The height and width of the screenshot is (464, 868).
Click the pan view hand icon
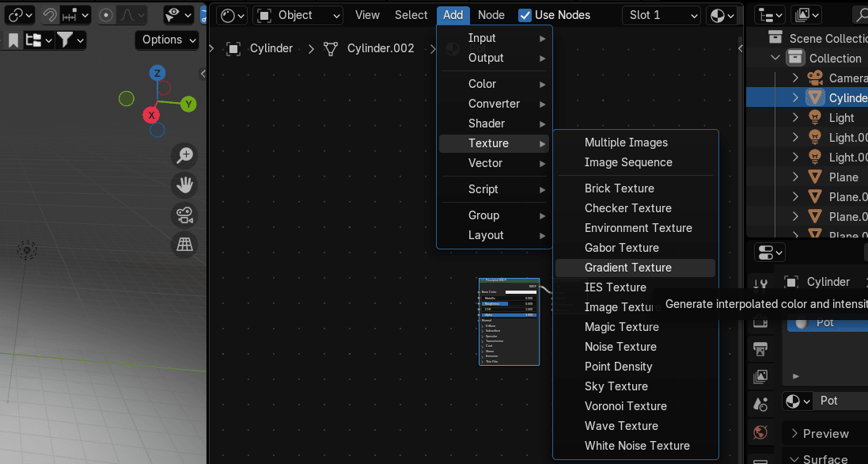pos(185,185)
